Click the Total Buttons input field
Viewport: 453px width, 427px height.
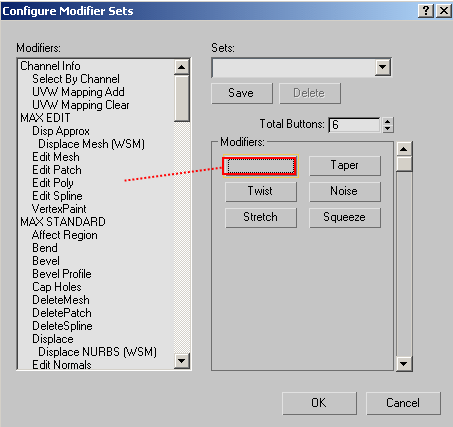pyautogui.click(x=354, y=125)
